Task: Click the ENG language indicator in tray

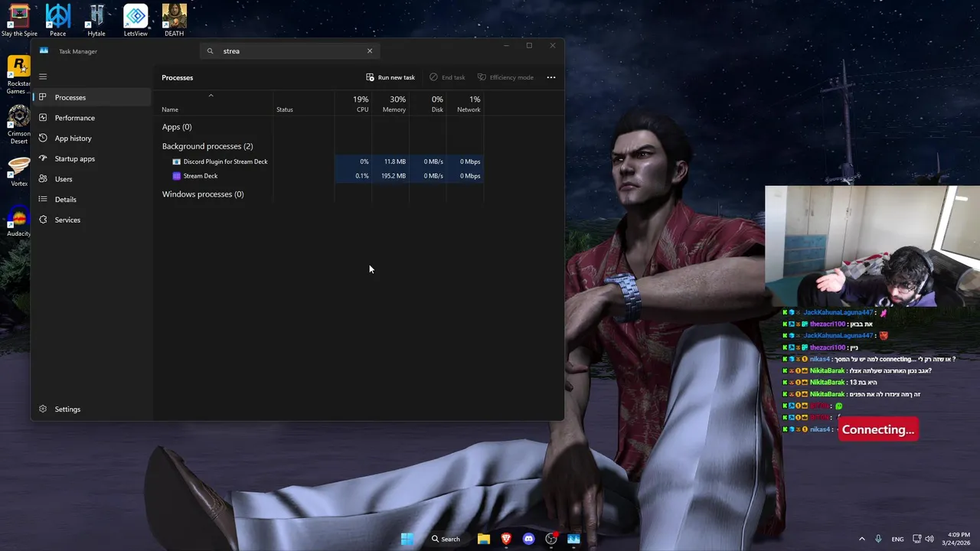Action: coord(897,539)
